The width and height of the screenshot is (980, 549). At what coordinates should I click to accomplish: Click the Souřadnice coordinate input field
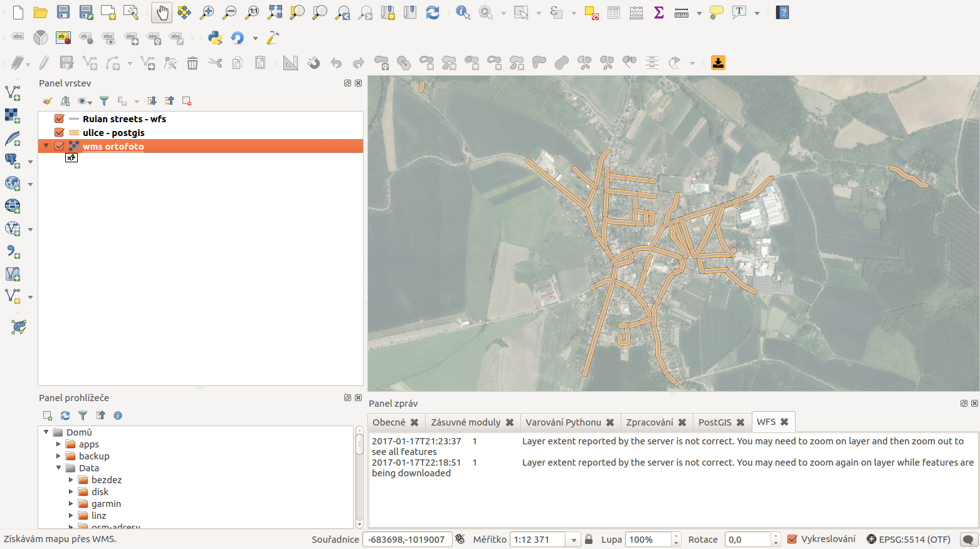point(407,540)
